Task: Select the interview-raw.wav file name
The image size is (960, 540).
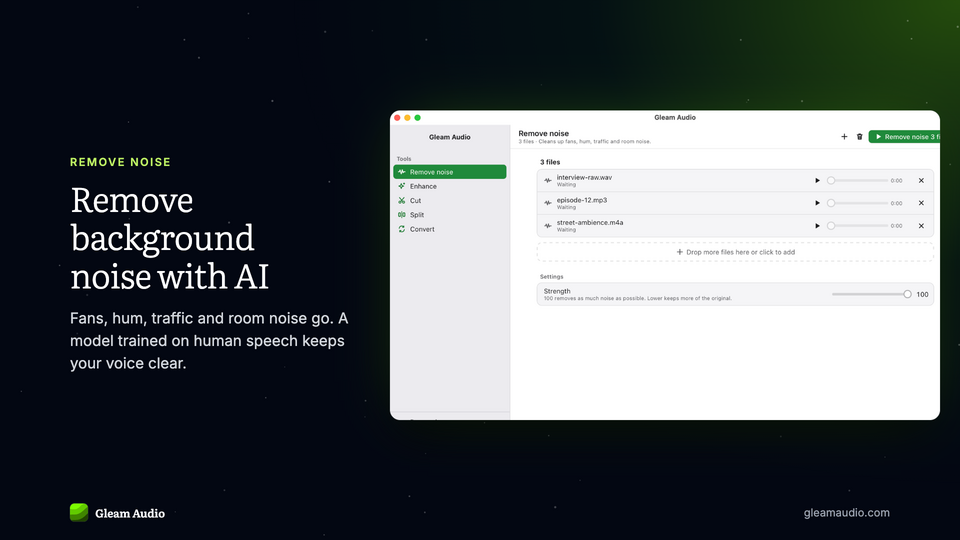Action: point(584,178)
